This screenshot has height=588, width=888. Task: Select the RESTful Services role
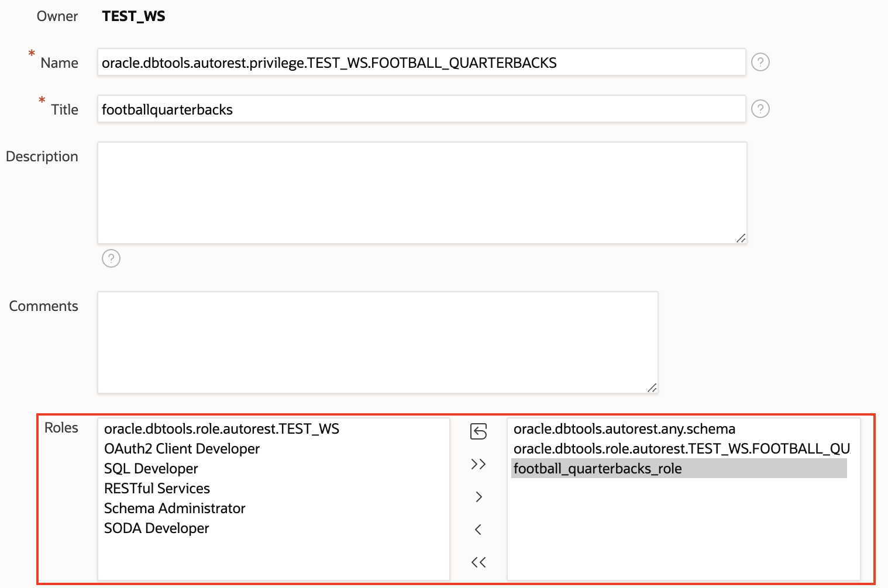click(x=157, y=488)
